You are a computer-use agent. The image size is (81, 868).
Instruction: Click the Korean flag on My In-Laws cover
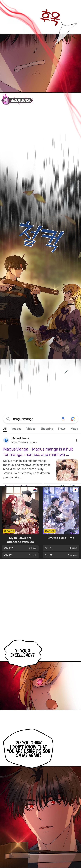click(x=35, y=490)
